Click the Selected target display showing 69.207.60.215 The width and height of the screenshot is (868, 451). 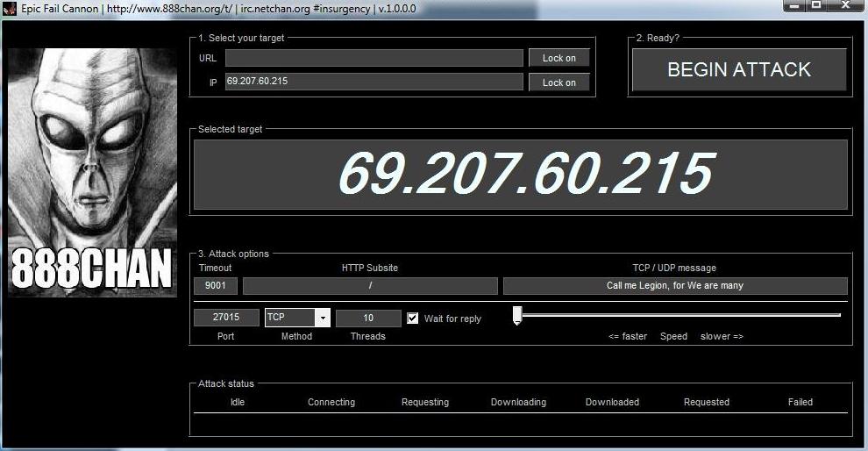(520, 174)
